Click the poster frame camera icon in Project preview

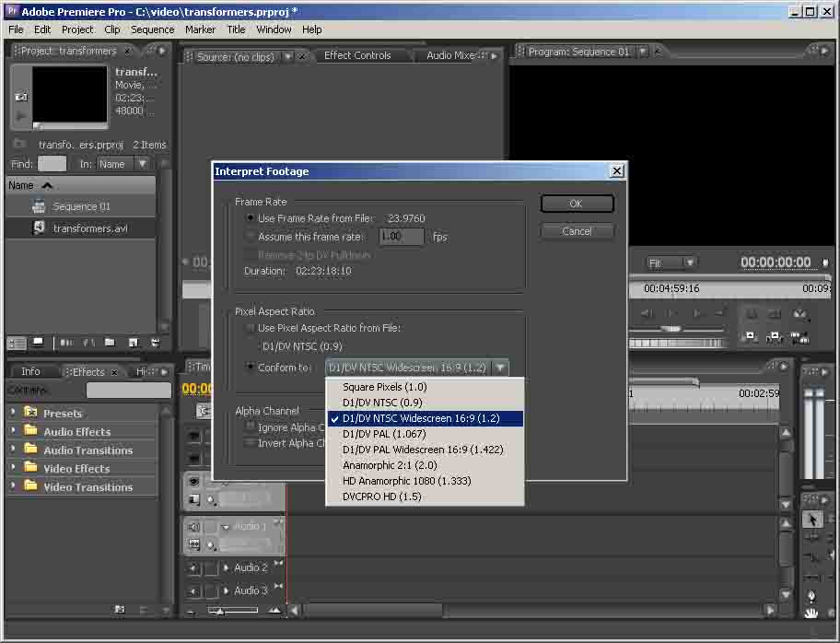[x=21, y=97]
